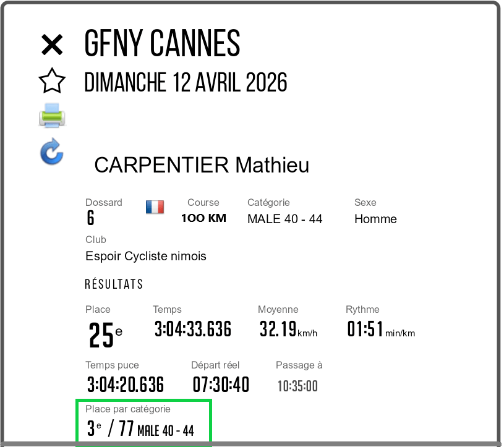Mark this result as favorite with the star
This screenshot has height=447, width=504.
click(x=52, y=81)
